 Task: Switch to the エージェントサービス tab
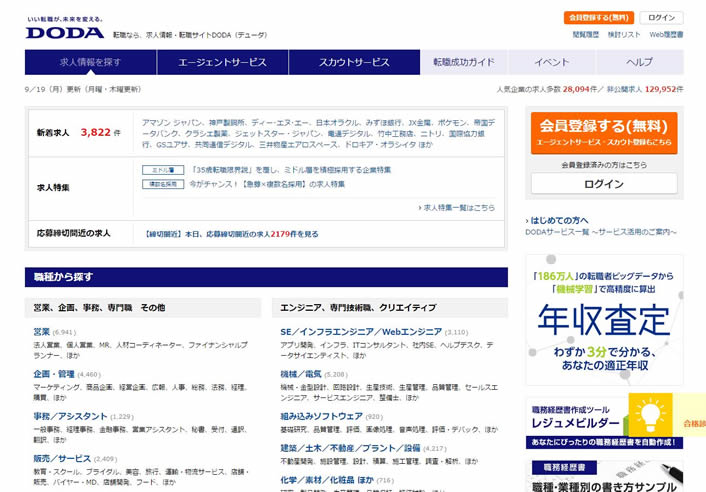(222, 62)
